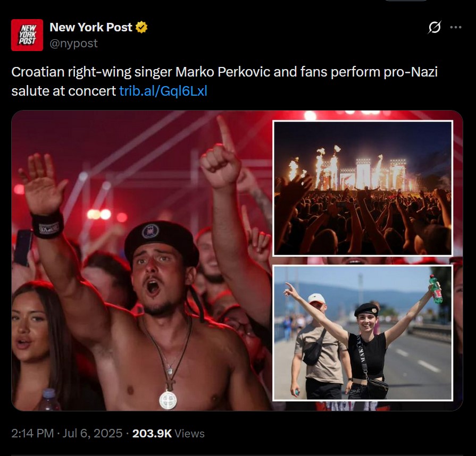
Task: Open the trib.al/Gql6Lxl article link
Action: [x=163, y=91]
